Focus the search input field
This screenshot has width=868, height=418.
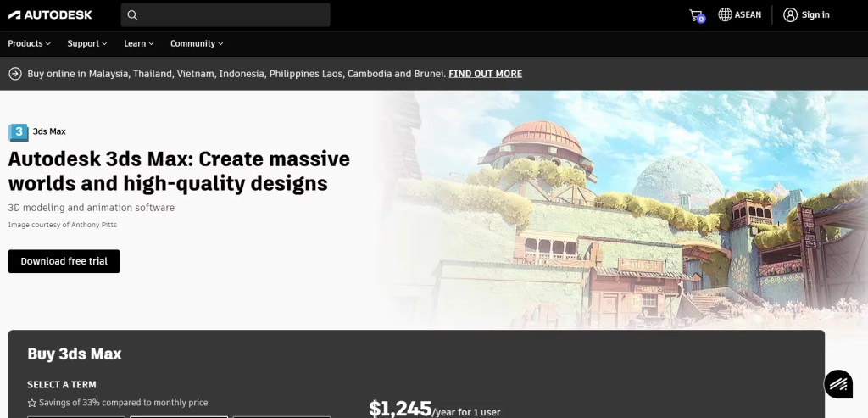[225, 15]
